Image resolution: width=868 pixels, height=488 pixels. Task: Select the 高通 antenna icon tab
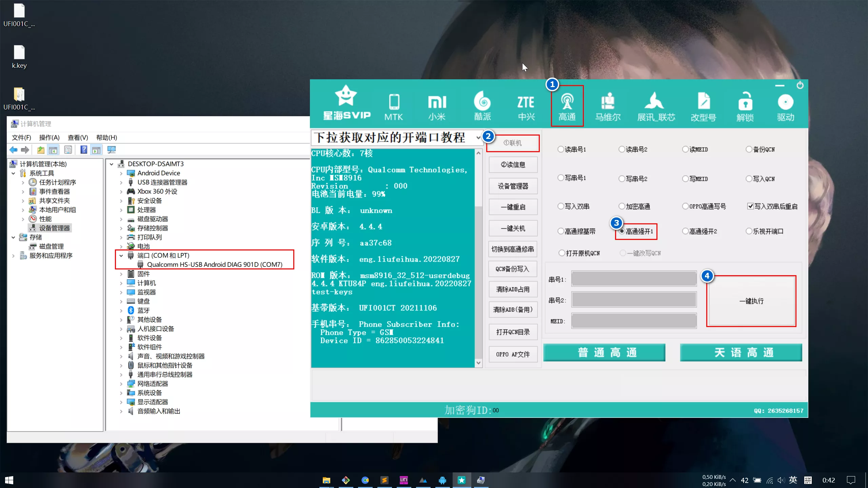567,106
